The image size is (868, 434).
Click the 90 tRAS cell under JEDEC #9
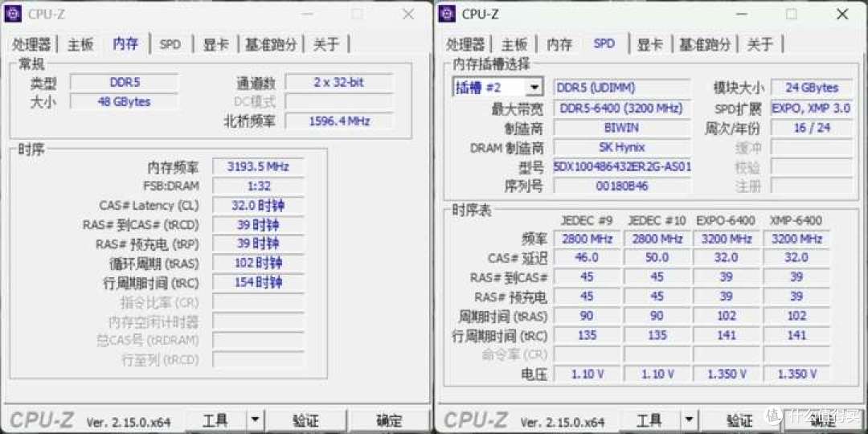tap(587, 316)
